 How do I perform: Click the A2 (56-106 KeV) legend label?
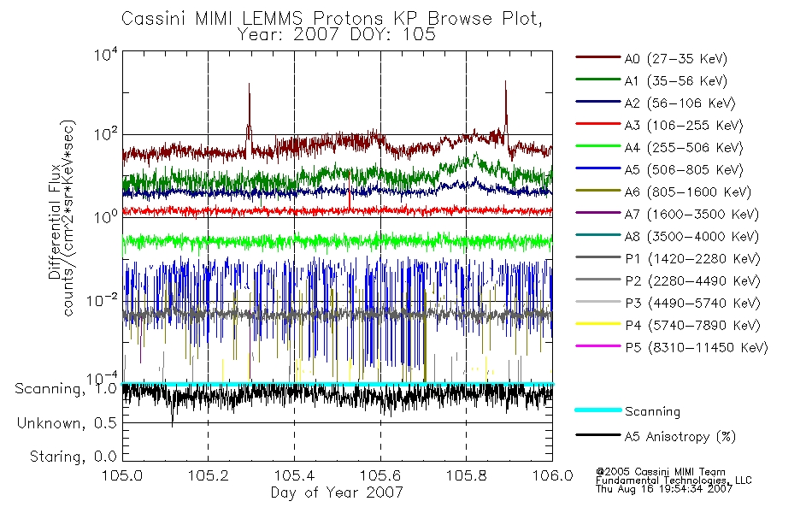[680, 103]
